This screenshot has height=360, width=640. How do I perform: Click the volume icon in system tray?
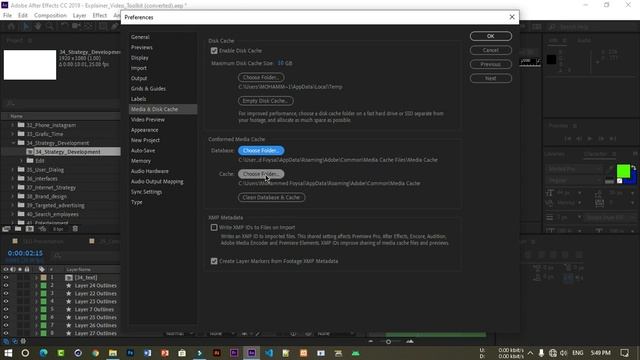click(x=564, y=353)
